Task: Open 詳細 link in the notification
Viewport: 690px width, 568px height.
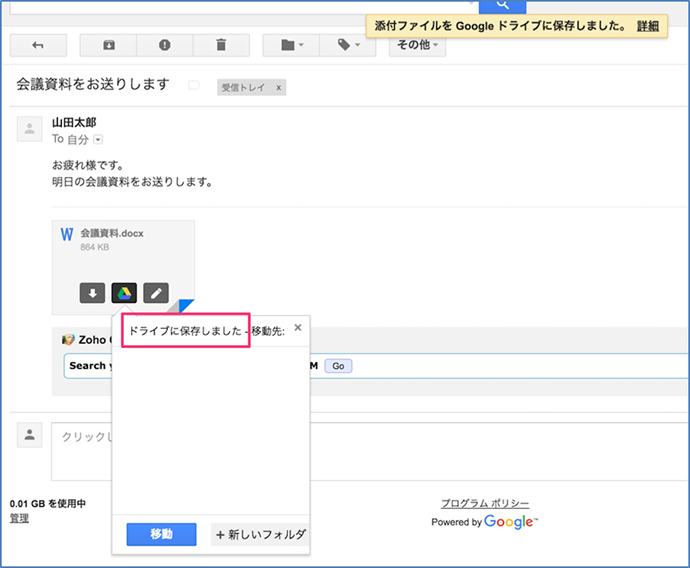Action: pyautogui.click(x=648, y=26)
